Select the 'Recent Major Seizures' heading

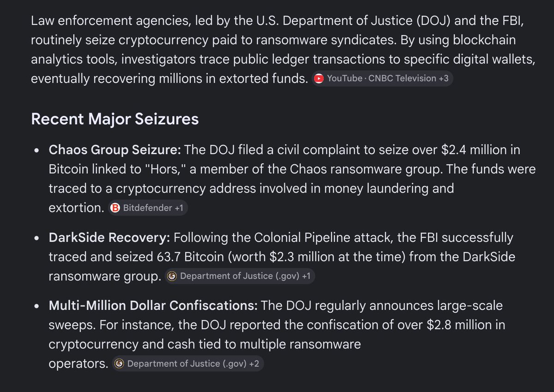(115, 119)
